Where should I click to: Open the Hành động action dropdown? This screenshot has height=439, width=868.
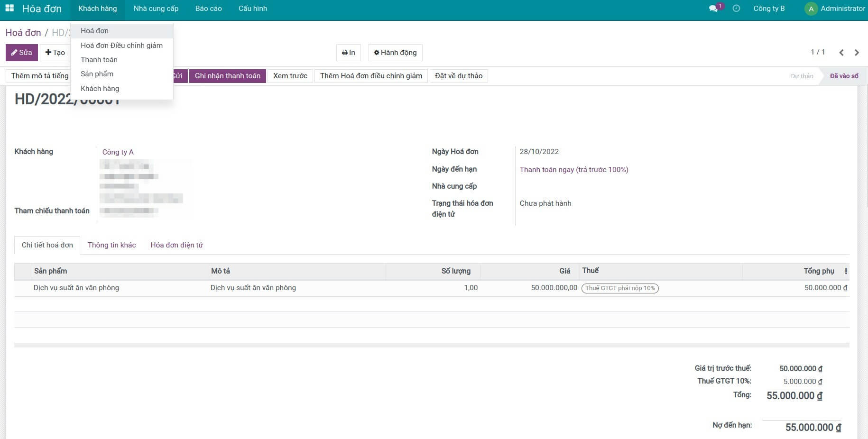click(x=395, y=53)
